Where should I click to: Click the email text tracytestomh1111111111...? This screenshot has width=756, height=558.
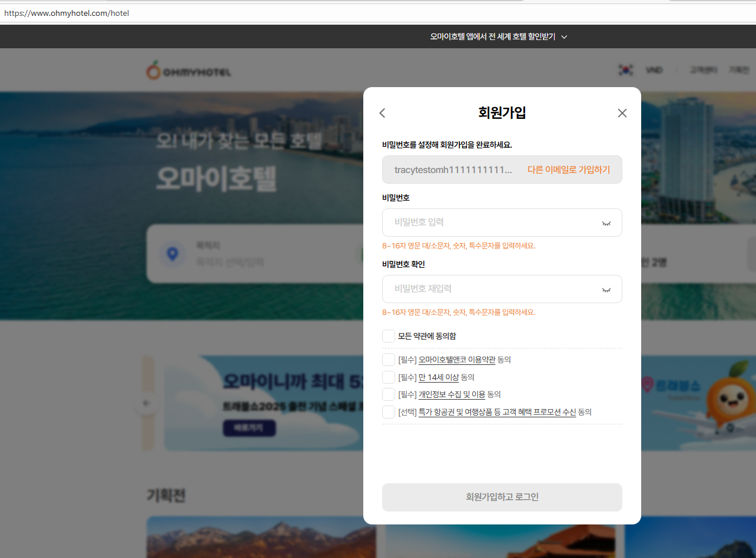[x=453, y=170]
